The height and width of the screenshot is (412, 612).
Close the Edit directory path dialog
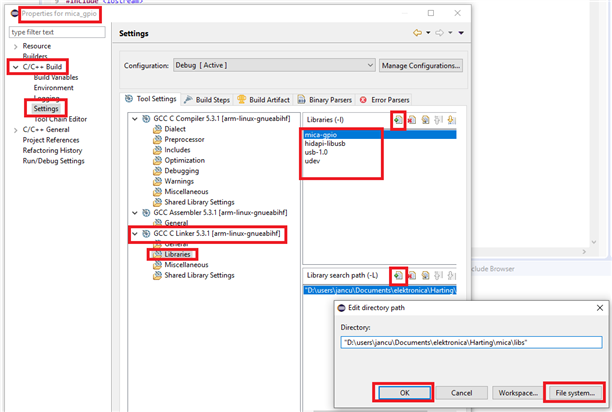(x=600, y=308)
